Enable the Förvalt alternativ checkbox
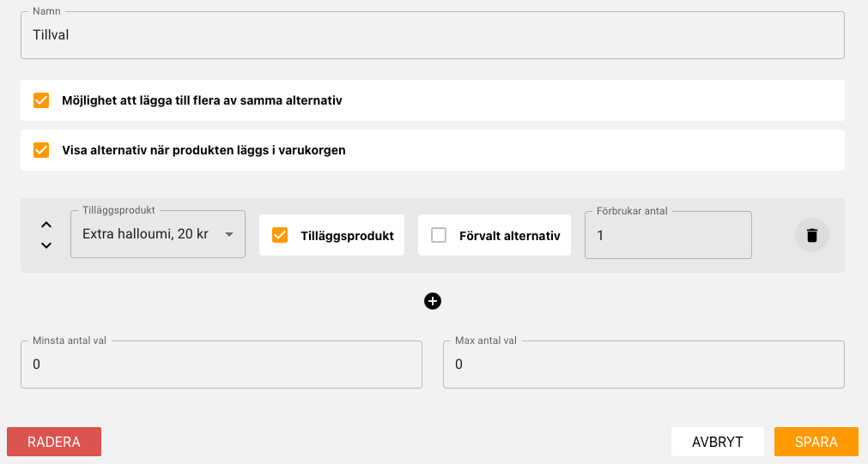 [439, 235]
